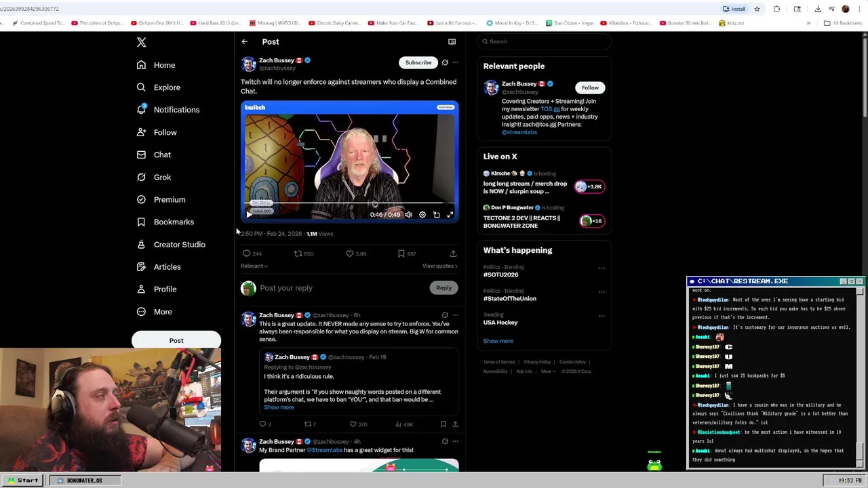Click the Bookmarks sidebar icon

click(141, 222)
